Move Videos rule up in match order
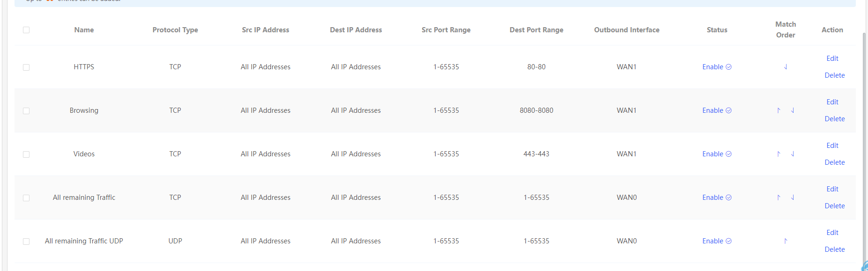Image resolution: width=868 pixels, height=271 pixels. point(779,154)
